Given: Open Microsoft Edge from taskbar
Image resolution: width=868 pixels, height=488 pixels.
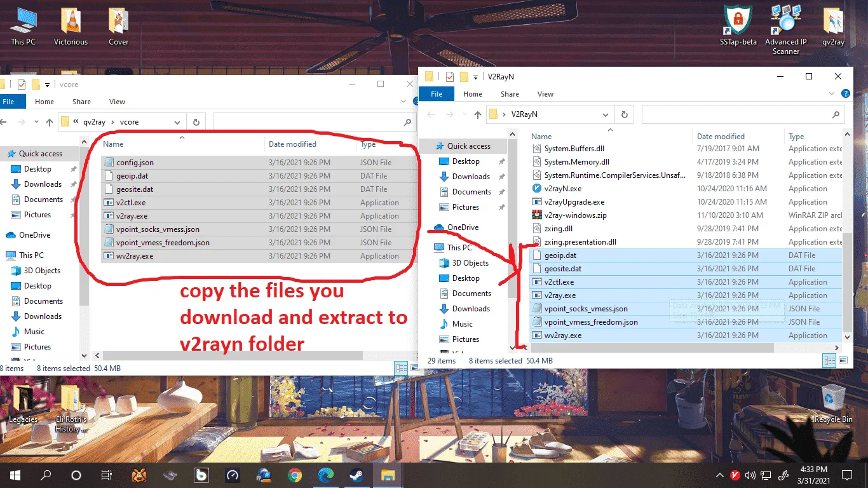Looking at the screenshot, I should click(325, 475).
